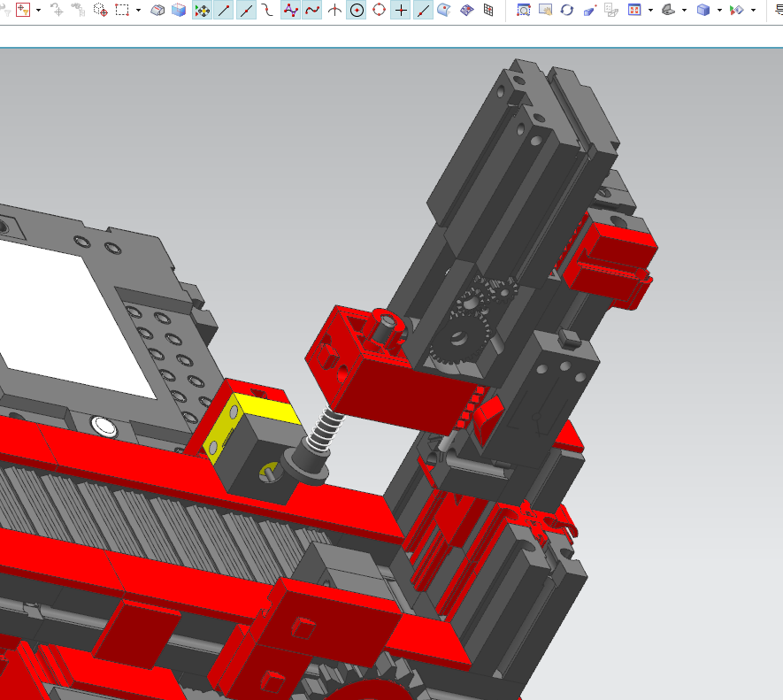Toggle the Existing Point plus snap
This screenshot has height=700, width=783.
click(401, 10)
